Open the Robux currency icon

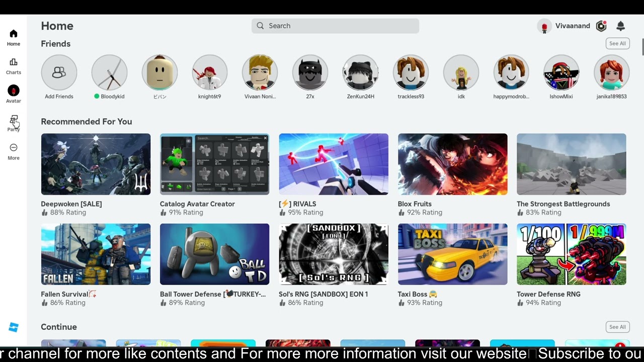(x=601, y=26)
